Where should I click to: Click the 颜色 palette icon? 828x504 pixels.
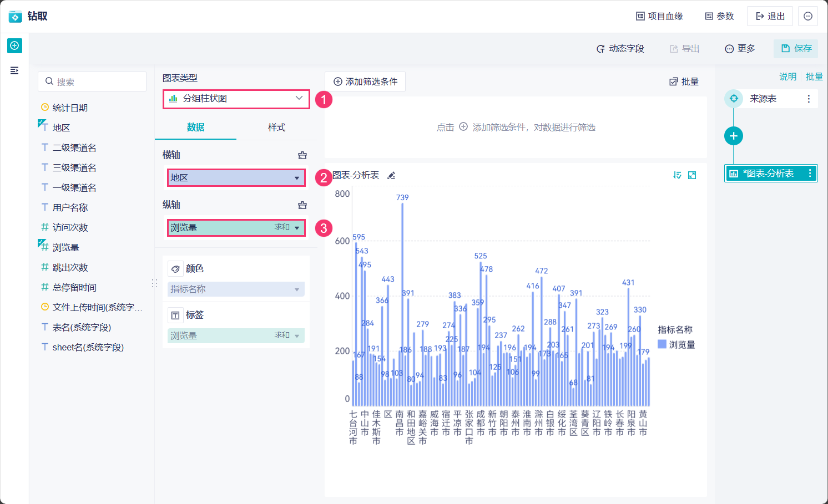click(175, 269)
